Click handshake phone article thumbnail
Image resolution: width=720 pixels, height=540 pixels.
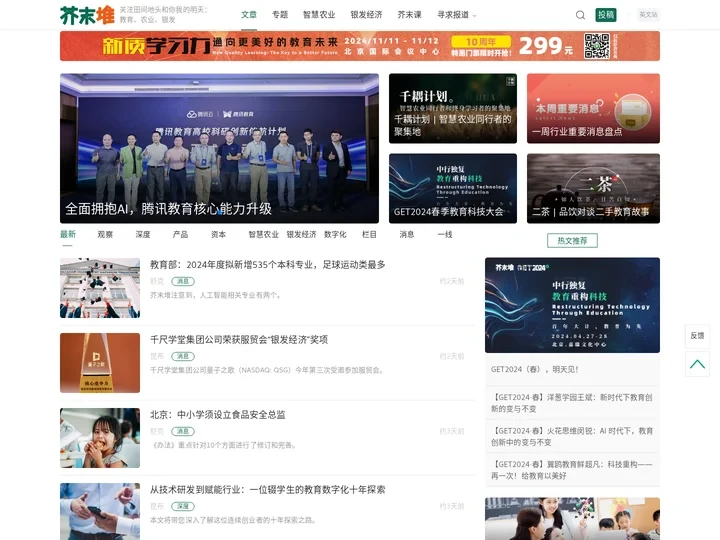[x=100, y=511]
